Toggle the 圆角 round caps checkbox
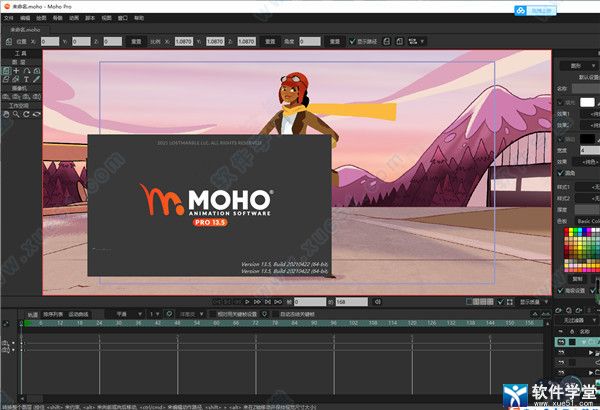This screenshot has width=600, height=410. coord(561,173)
